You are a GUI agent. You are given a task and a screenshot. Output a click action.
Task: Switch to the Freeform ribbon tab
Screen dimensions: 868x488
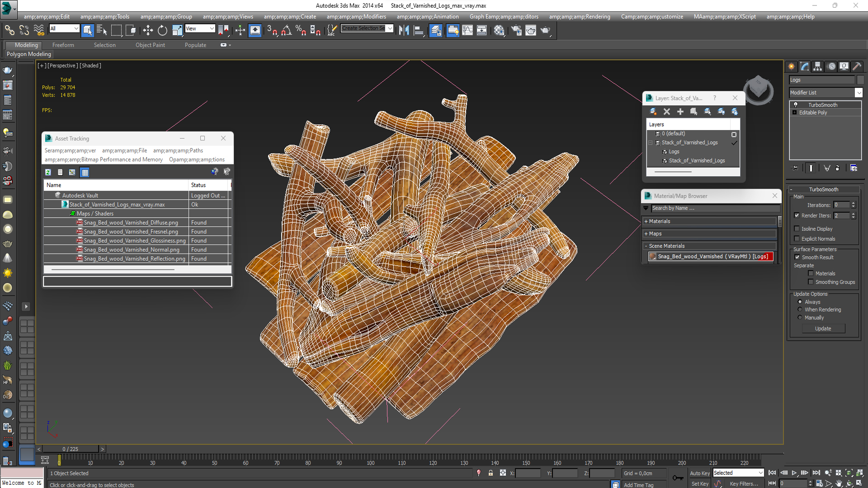pos(63,45)
